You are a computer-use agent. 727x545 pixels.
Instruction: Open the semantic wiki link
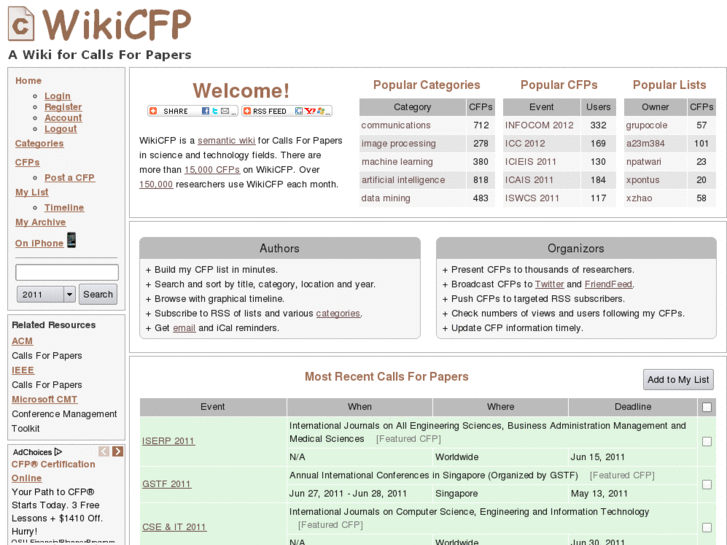pyautogui.click(x=226, y=141)
